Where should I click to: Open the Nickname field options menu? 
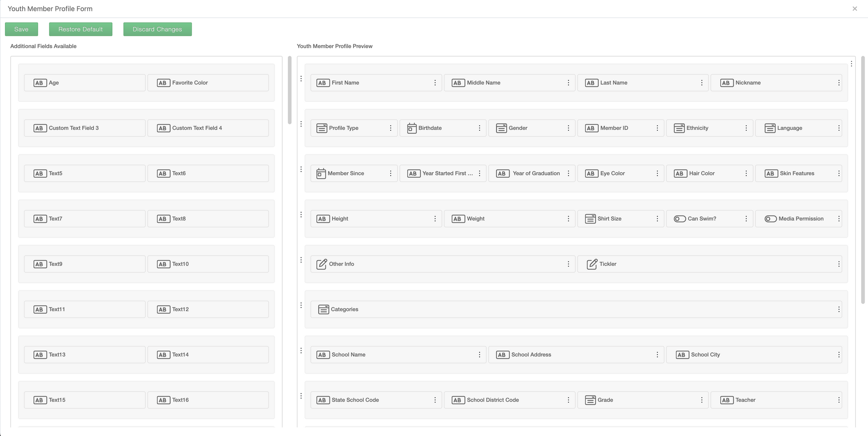tap(839, 83)
